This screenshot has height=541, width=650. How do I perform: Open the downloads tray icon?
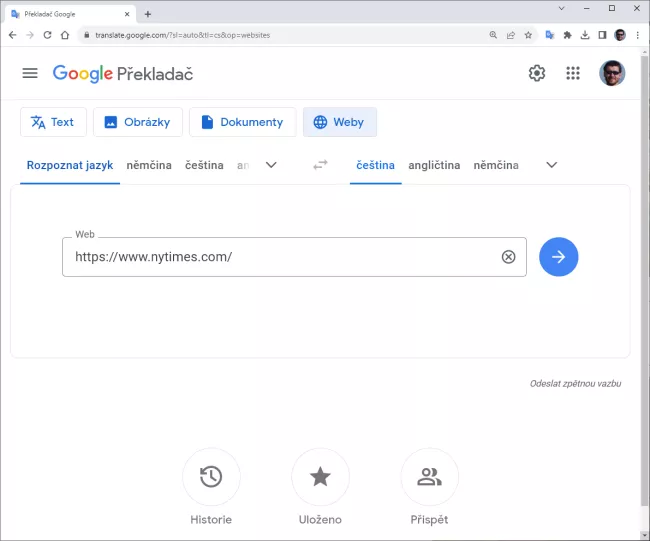pos(585,35)
